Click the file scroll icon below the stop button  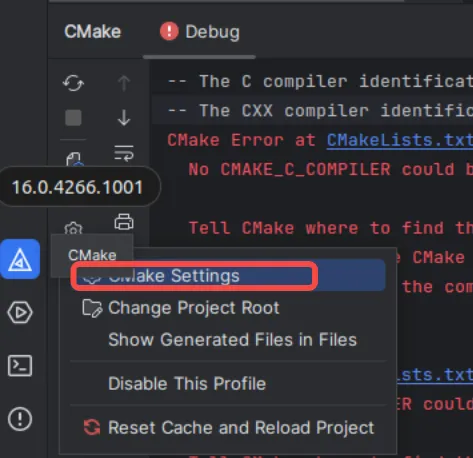tap(73, 159)
